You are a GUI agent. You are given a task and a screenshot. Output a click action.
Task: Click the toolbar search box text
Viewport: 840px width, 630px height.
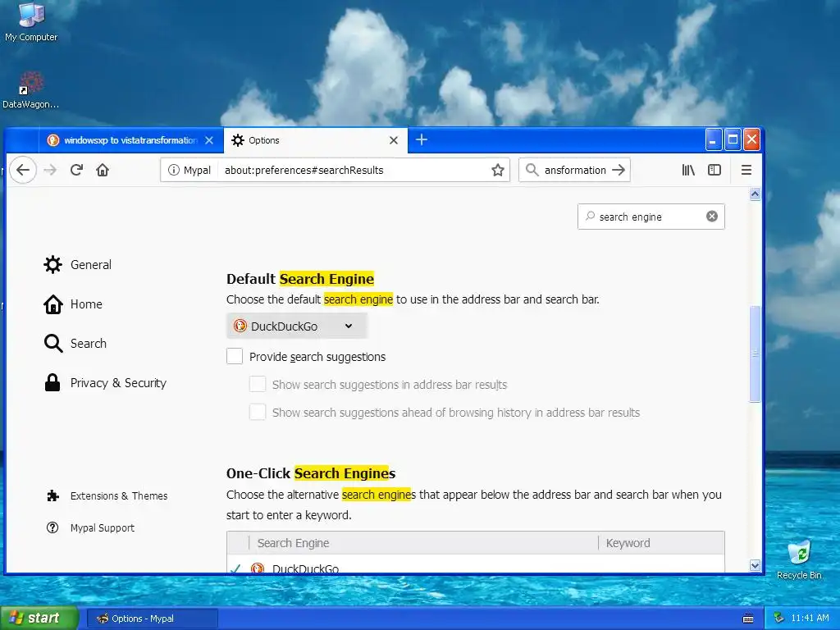[575, 171]
